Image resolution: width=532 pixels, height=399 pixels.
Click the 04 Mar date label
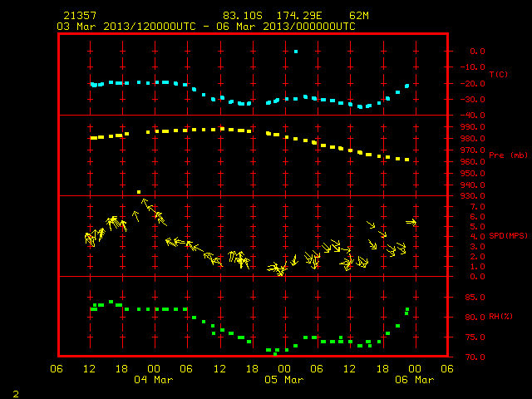pos(154,380)
